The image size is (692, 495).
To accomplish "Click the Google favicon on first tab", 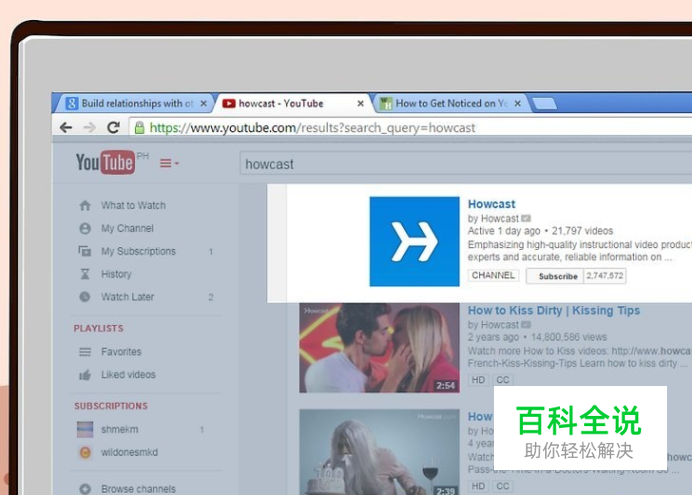I will (x=72, y=104).
